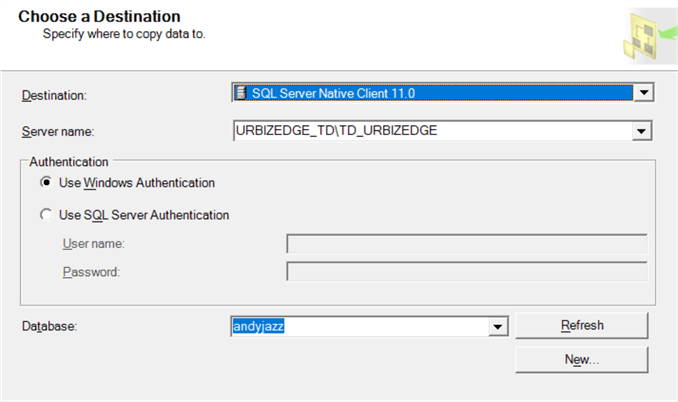Open the Destination dropdown arrow
Image resolution: width=678 pixels, height=402 pixels.
click(643, 93)
